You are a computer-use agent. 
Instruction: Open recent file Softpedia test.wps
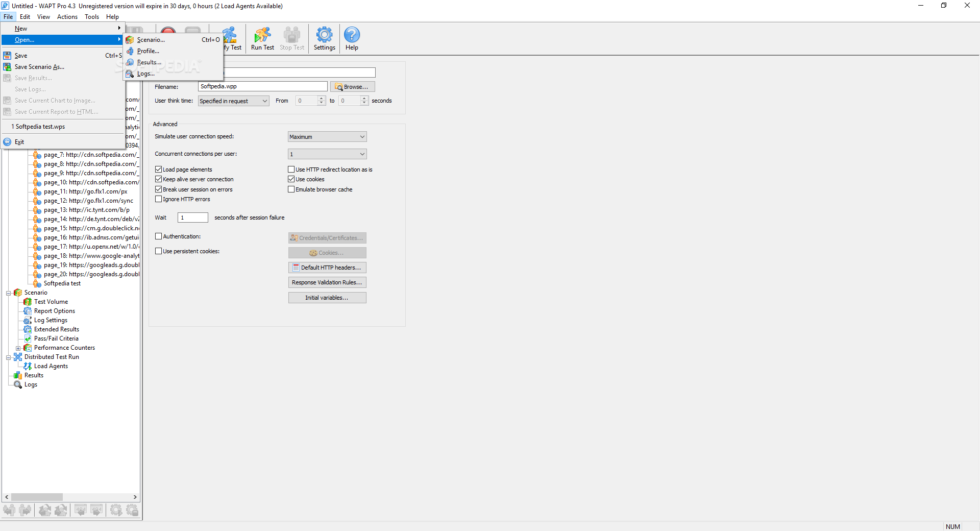pyautogui.click(x=63, y=127)
